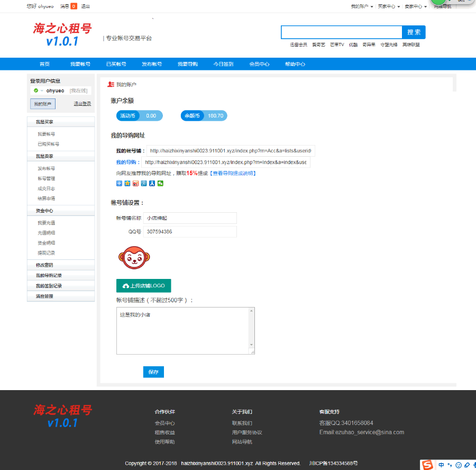Click the QQ Zone share icon

pyautogui.click(x=144, y=183)
